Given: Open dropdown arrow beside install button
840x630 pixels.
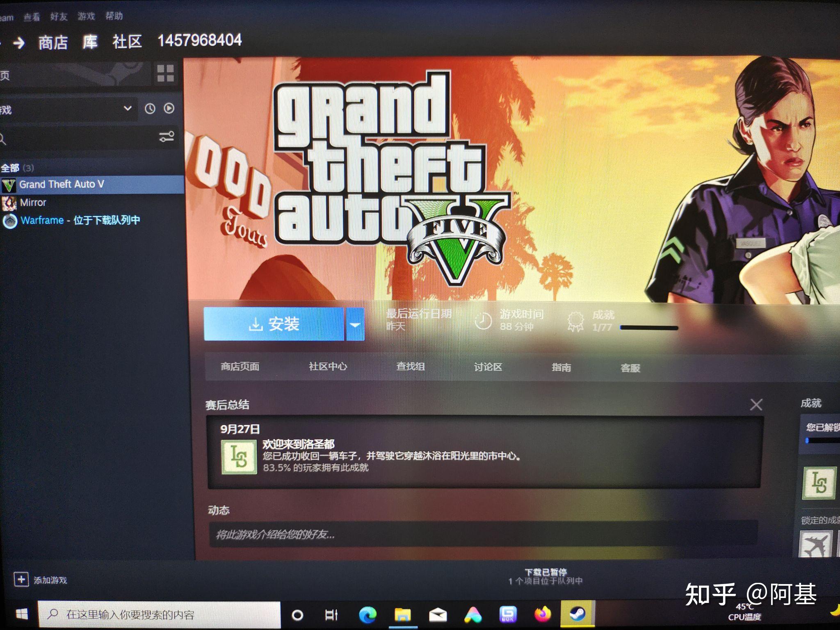Looking at the screenshot, I should (x=355, y=324).
